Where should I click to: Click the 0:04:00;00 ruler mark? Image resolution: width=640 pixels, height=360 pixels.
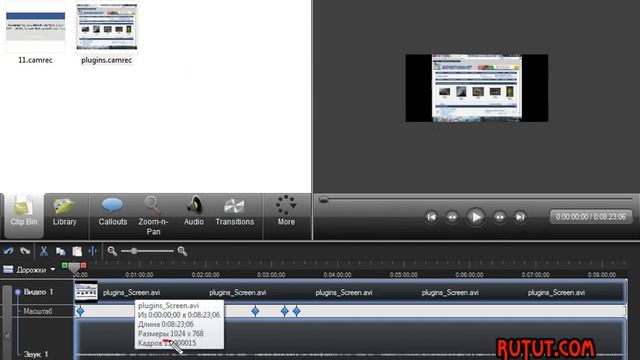coord(338,275)
